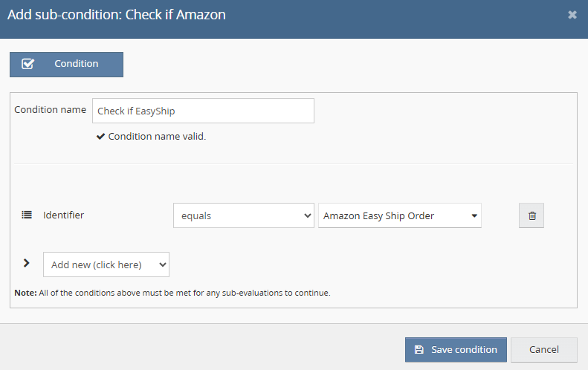The height and width of the screenshot is (370, 588).
Task: Focus the Condition name text field
Action: click(203, 111)
